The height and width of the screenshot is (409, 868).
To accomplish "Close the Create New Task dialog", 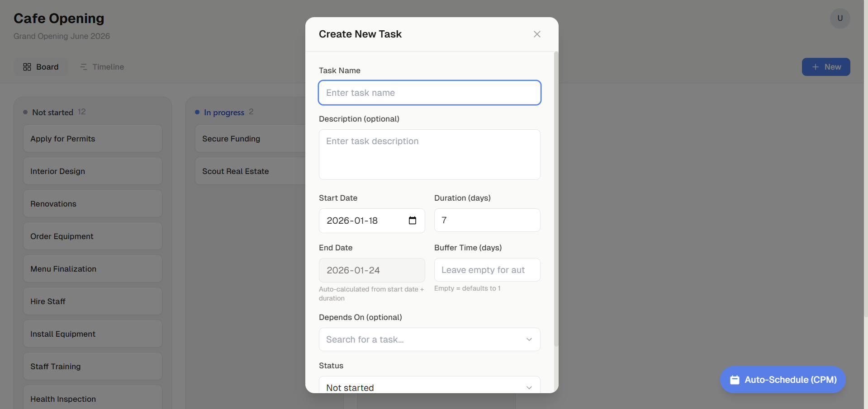I will (x=537, y=34).
